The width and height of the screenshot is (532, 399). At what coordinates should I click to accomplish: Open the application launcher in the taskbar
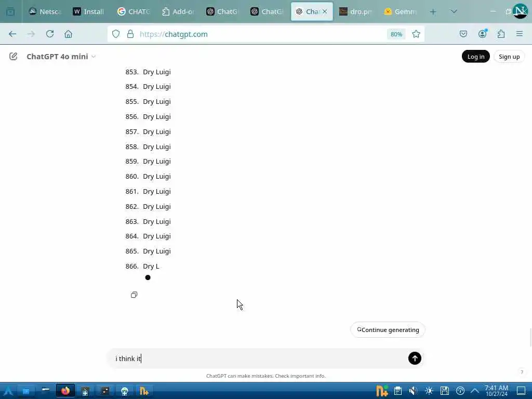click(8, 391)
